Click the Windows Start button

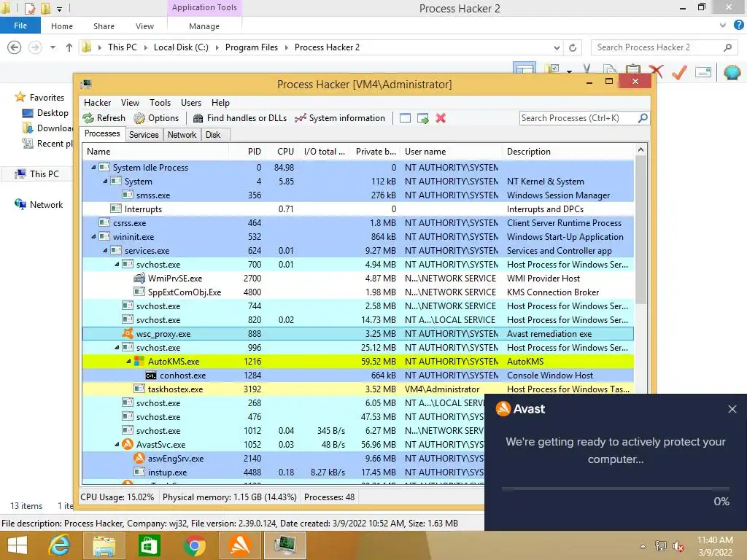(x=18, y=545)
